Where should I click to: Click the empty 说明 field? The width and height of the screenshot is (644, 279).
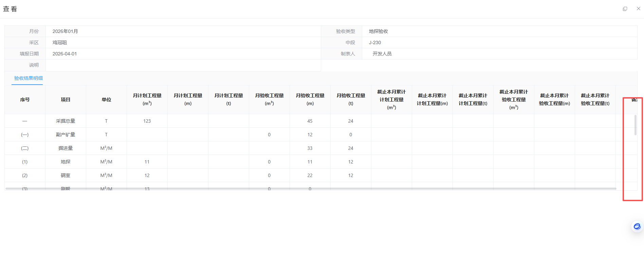tap(183, 65)
